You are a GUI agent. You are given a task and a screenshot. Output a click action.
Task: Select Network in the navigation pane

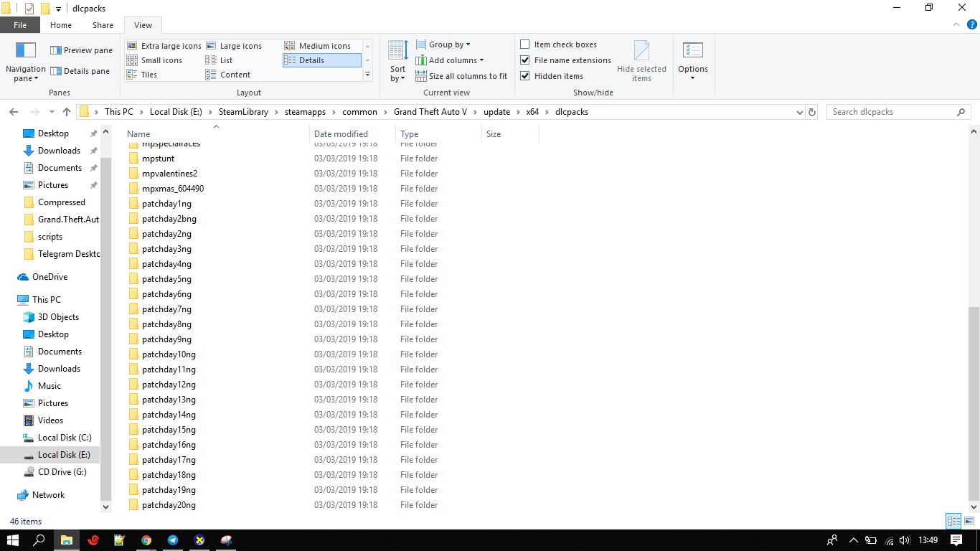click(48, 495)
